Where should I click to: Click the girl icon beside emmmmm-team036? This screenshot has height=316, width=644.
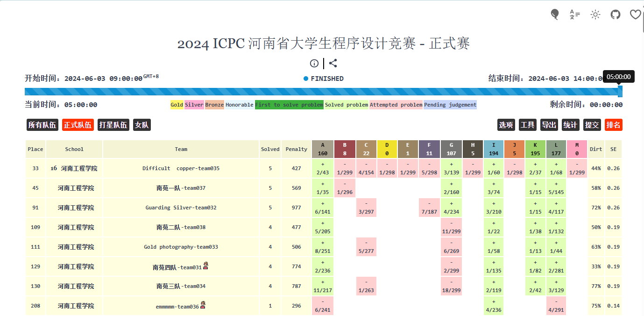pos(203,305)
